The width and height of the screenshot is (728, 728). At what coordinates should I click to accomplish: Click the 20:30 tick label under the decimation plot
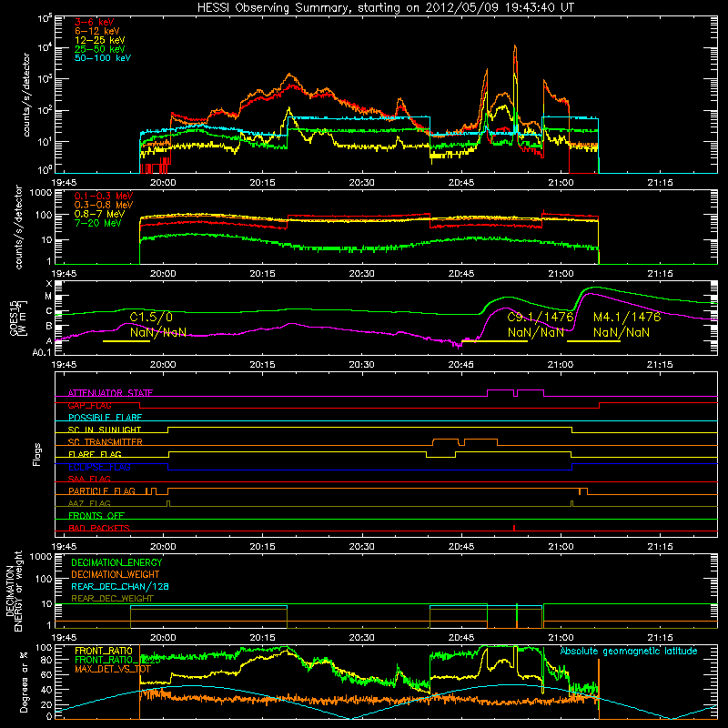361,638
